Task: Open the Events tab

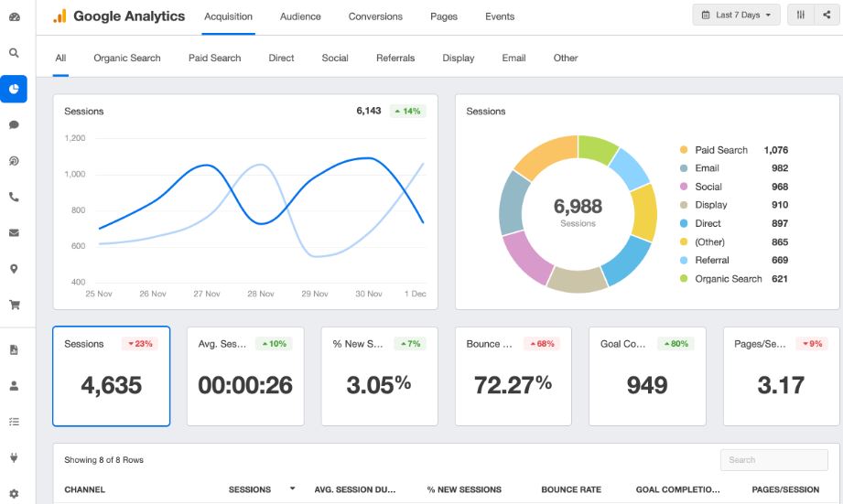Action: (500, 16)
